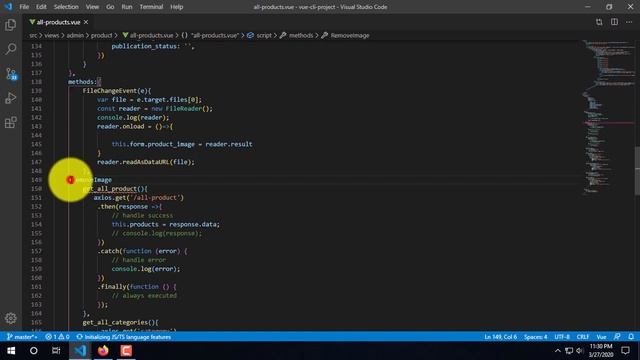Open the notifications bell in the status bar
Screen dimensions: 640x360
pos(631,337)
